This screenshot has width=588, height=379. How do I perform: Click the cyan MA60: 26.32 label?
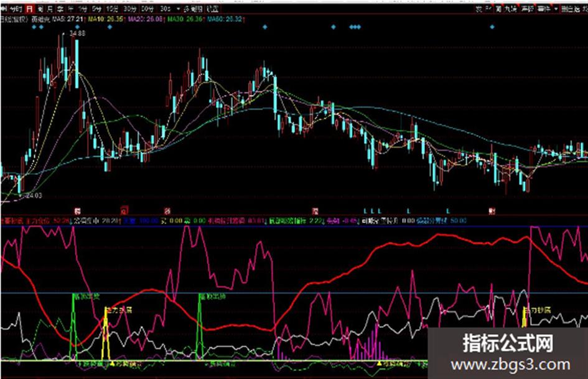tap(225, 19)
